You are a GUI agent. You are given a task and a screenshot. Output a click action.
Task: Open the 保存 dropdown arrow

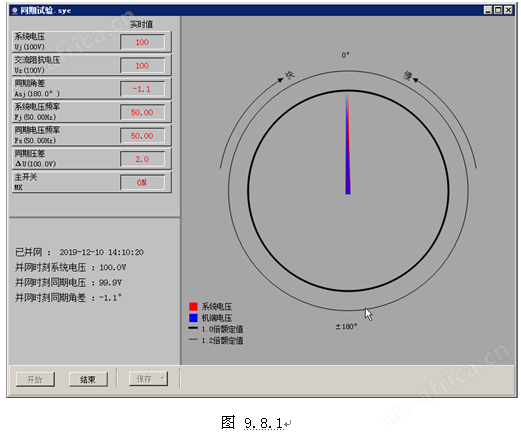(x=162, y=378)
